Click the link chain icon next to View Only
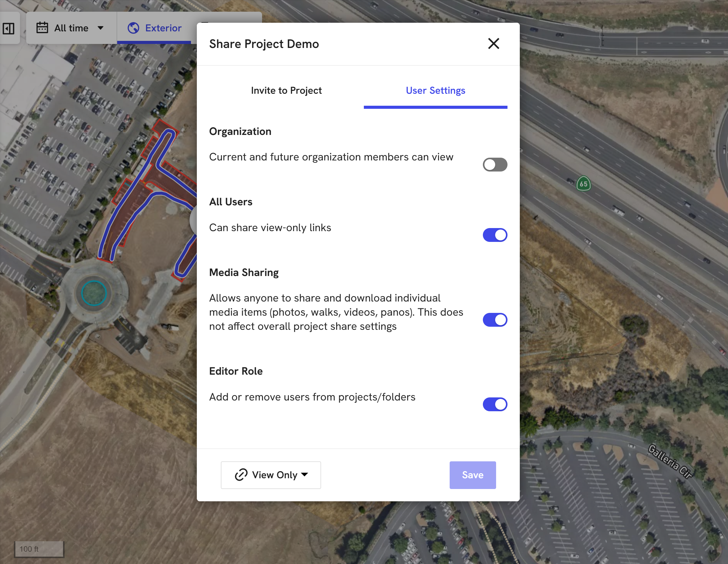Image resolution: width=728 pixels, height=564 pixels. click(x=241, y=475)
